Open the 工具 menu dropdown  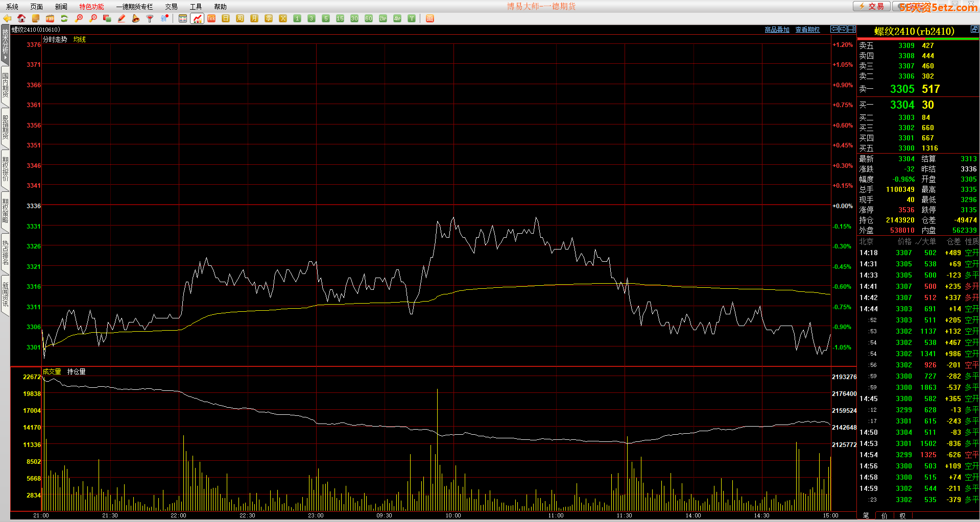(x=196, y=7)
